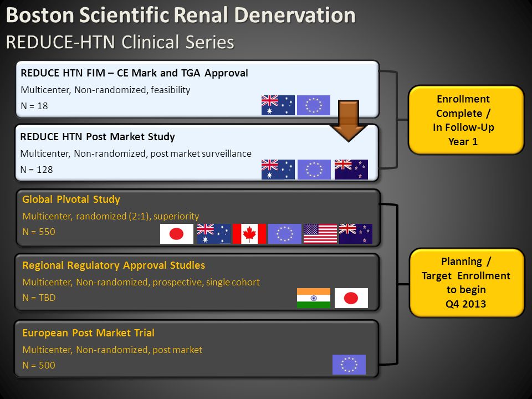Click the heading 'Regional Regulatory Approval Studies'
The width and height of the screenshot is (532, 399).
pos(114,265)
